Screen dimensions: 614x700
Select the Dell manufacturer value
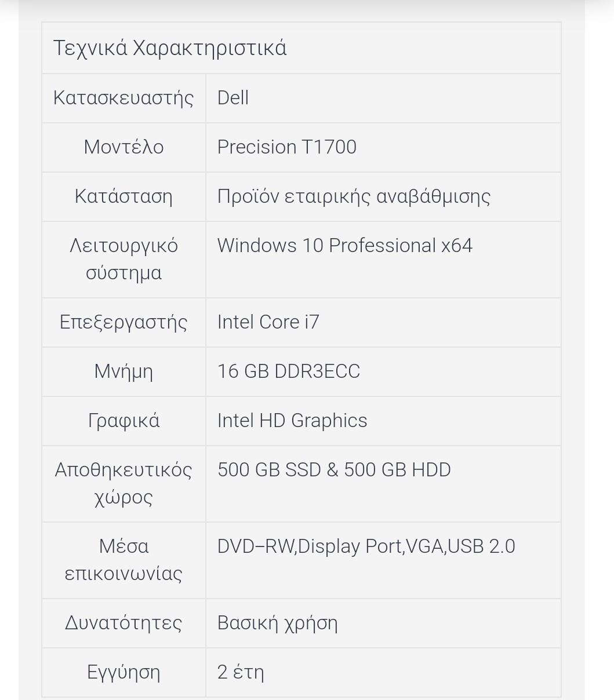pos(233,97)
